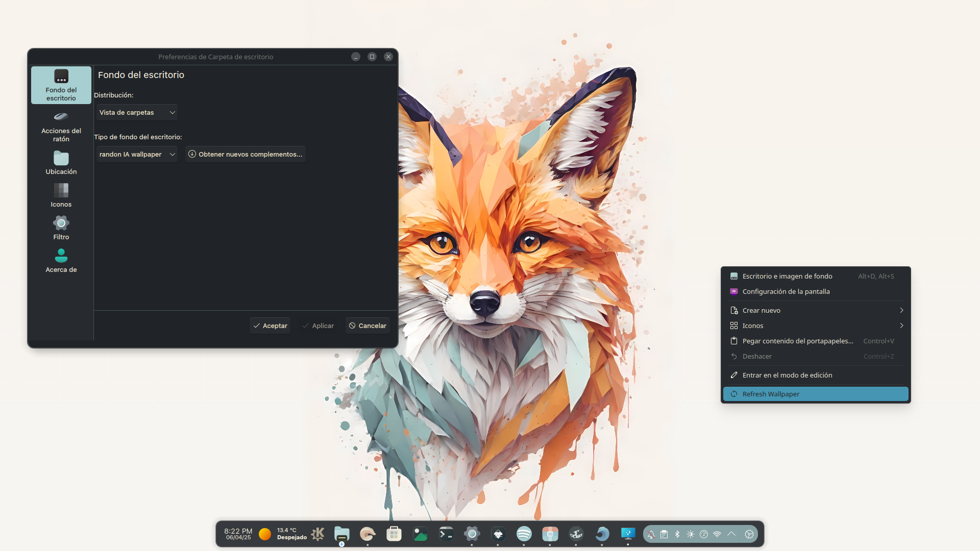Open the Fondo del escritorio settings page
Screen dimensions: 980x551
[x=61, y=85]
